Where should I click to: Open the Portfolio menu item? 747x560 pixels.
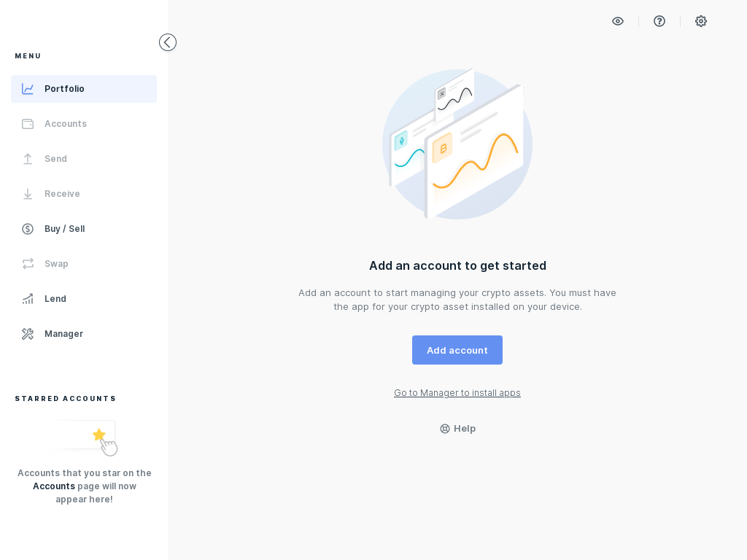coord(64,88)
